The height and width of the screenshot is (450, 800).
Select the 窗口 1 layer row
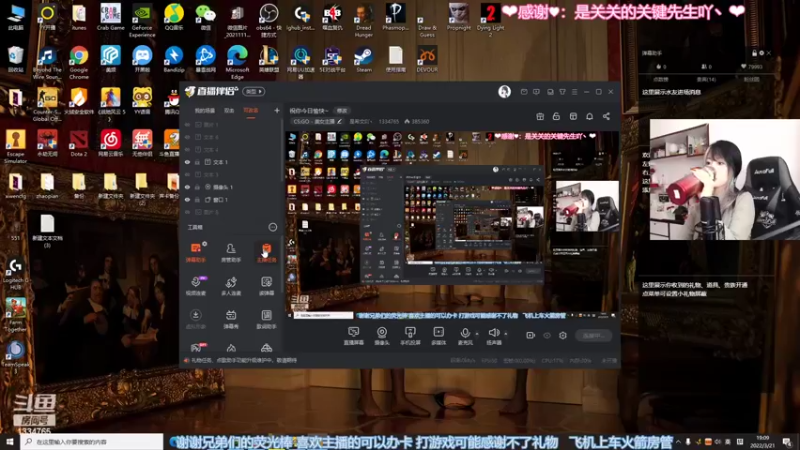click(x=233, y=199)
